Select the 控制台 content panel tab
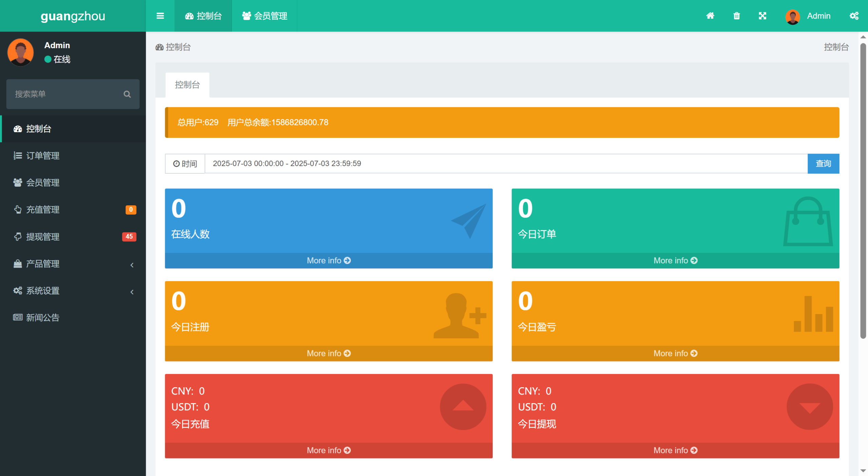 187,85
